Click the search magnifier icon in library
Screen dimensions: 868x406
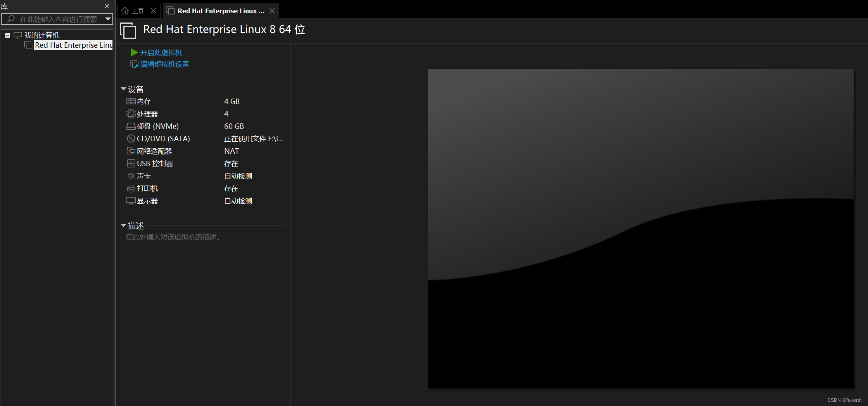pyautogui.click(x=11, y=19)
